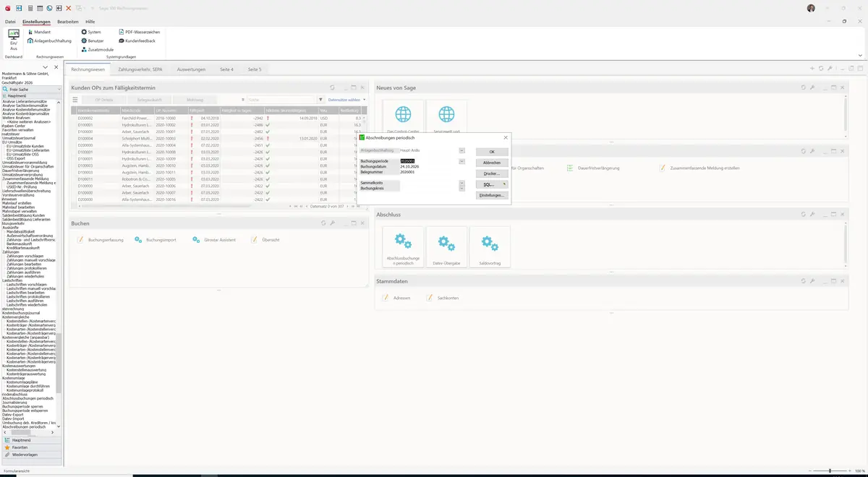Open the Bearbeiten menu
This screenshot has height=477, width=868.
[x=68, y=22]
